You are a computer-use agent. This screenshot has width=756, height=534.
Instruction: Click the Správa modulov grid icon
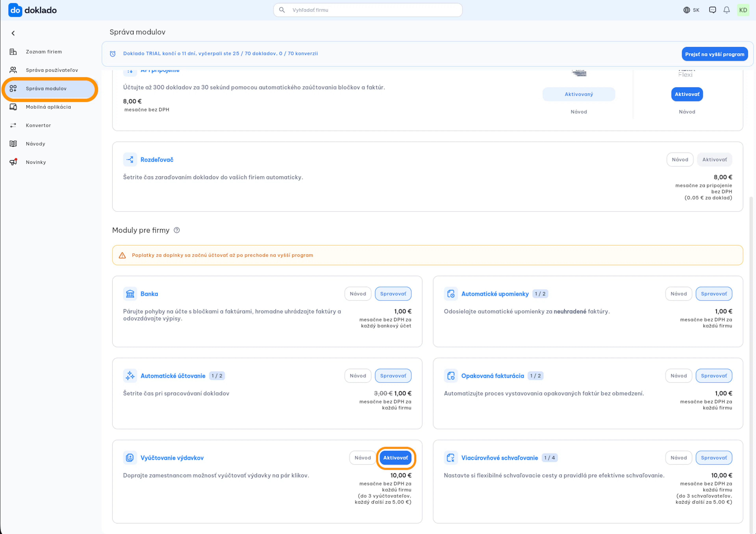13,89
